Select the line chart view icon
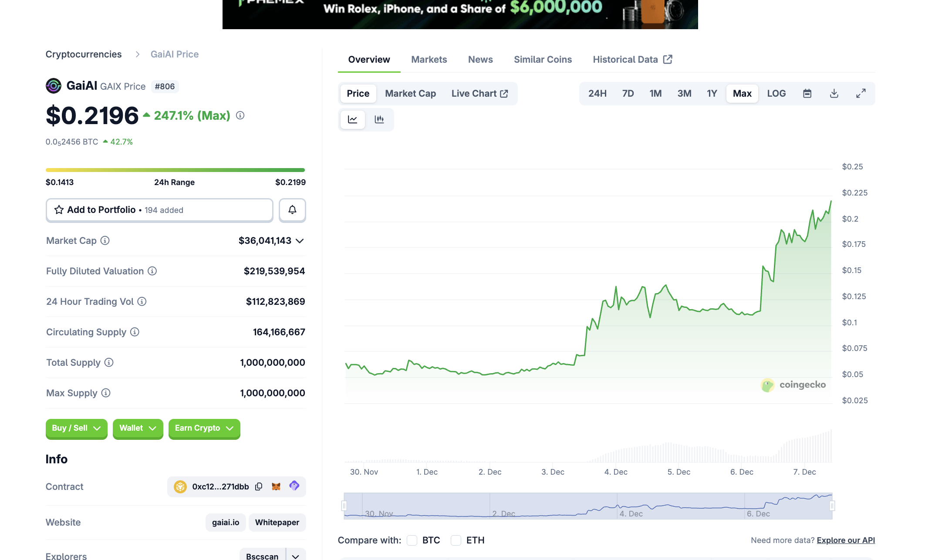 pyautogui.click(x=353, y=119)
